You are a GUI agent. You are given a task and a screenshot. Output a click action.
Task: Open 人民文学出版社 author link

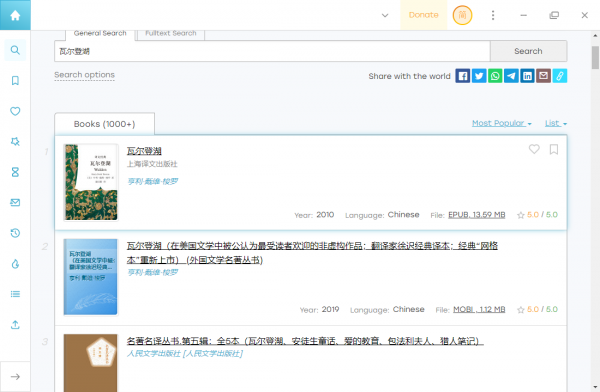[185, 353]
